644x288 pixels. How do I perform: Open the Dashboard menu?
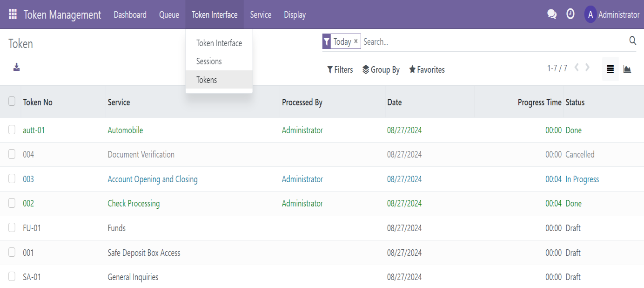[130, 15]
